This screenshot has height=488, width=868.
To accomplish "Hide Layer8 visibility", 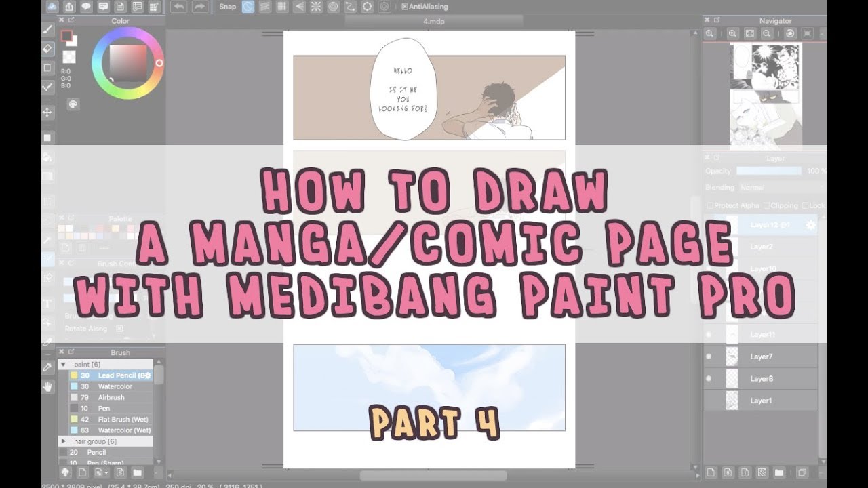I will coord(709,378).
